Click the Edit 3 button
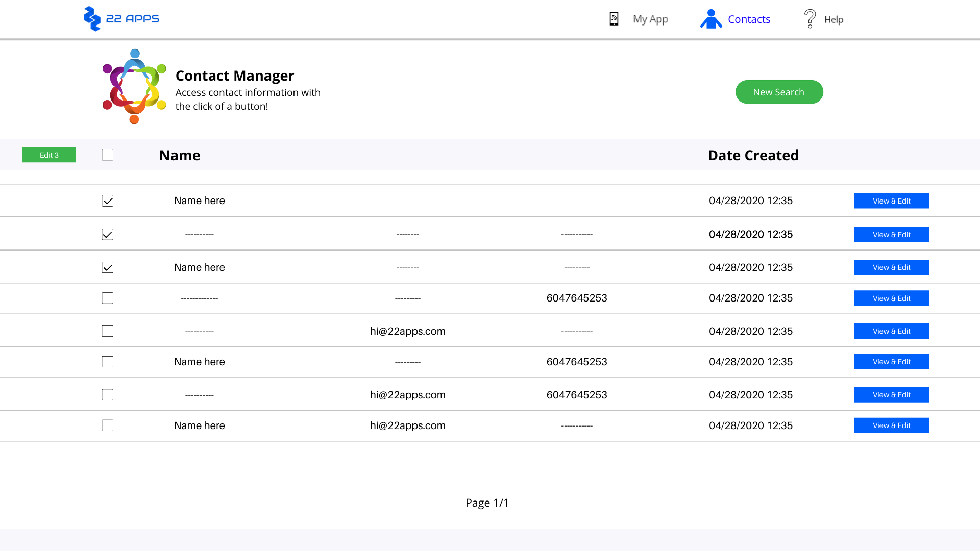Viewport: 980px width, 551px height. click(49, 155)
